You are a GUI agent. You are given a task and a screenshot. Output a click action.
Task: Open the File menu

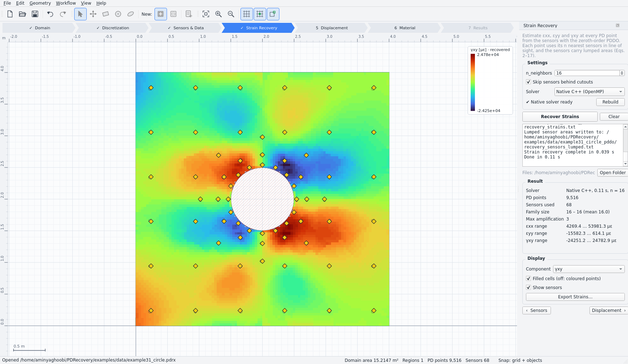(7, 3)
